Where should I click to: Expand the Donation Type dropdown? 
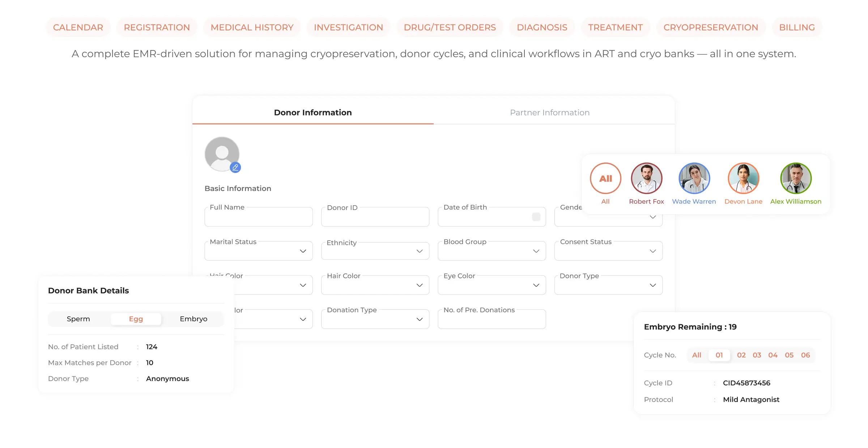(375, 319)
